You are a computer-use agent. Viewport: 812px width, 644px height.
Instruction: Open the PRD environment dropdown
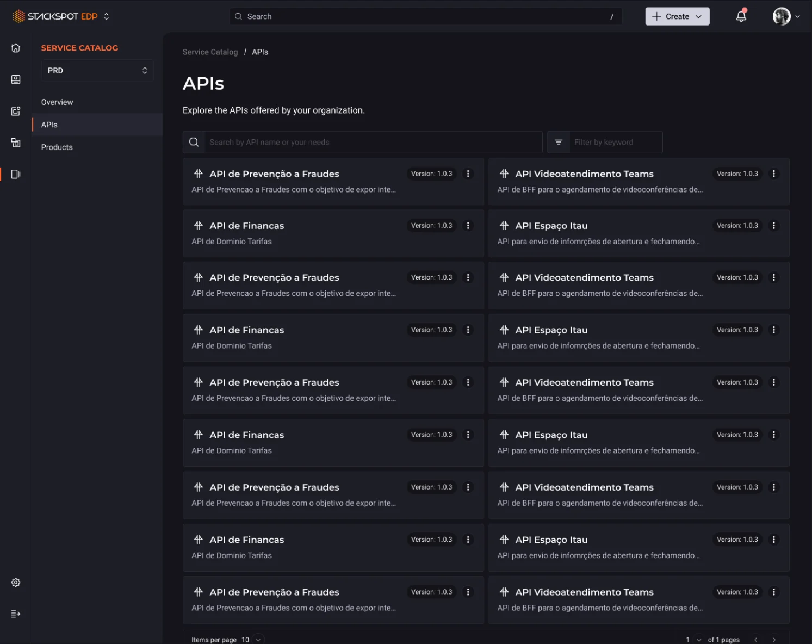point(97,71)
